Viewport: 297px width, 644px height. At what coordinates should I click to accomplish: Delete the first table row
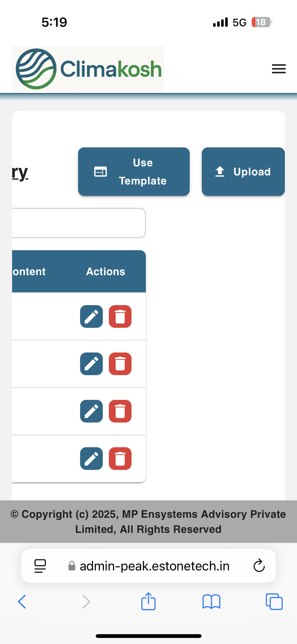tap(120, 316)
